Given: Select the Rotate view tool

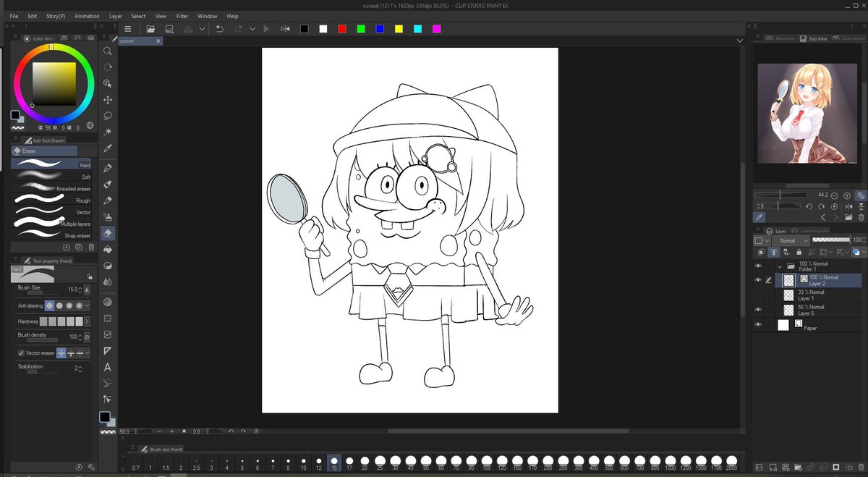Looking at the screenshot, I should click(108, 67).
